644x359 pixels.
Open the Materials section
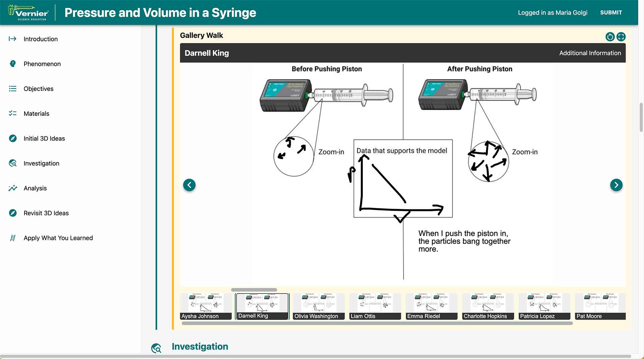(x=37, y=113)
